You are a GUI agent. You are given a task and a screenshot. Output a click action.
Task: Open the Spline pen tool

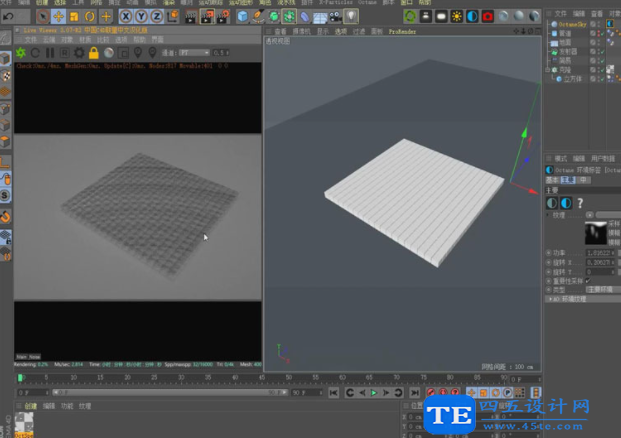258,17
